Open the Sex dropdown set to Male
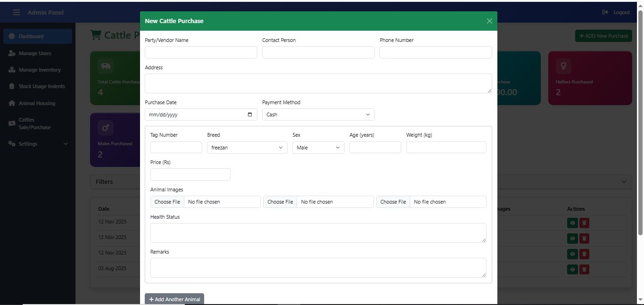 (318, 148)
